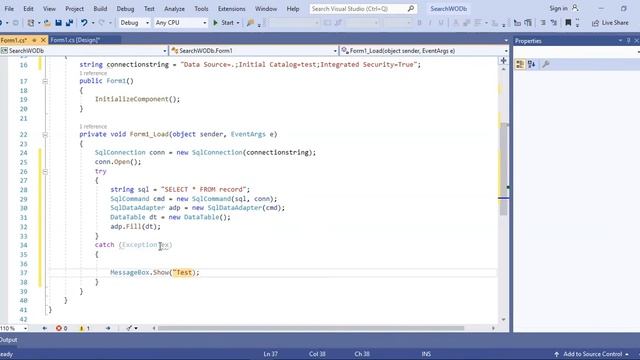The width and height of the screenshot is (640, 360).
Task: Collapse the try block outline
Action: 45,171
